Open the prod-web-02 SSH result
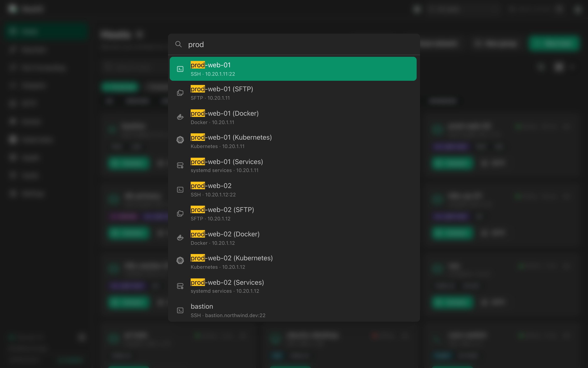 click(x=293, y=189)
